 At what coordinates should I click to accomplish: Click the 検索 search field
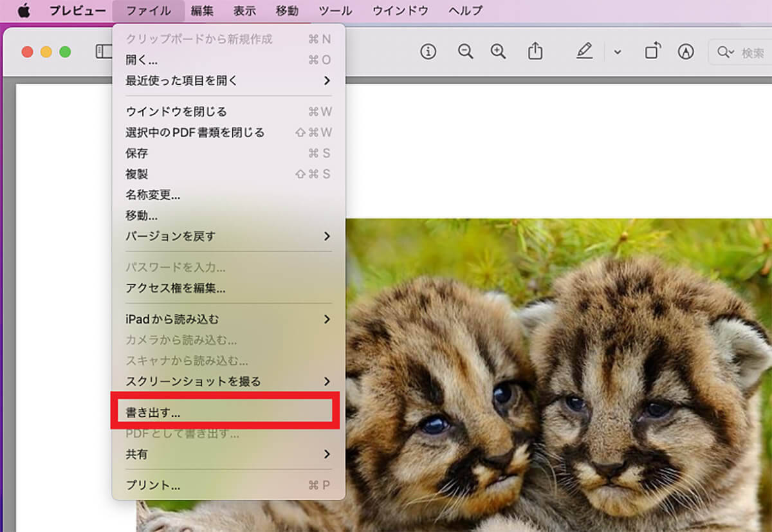(746, 53)
